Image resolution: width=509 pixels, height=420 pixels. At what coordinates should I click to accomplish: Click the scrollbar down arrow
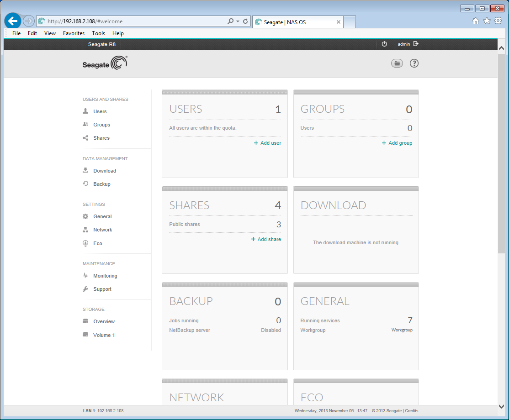pyautogui.click(x=501, y=406)
